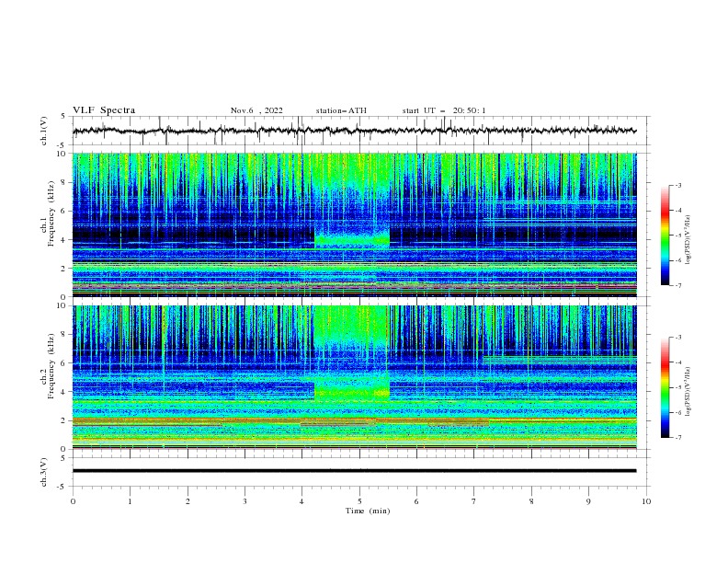Click the ch.2 "Frequency (kHz)" axis label
Viewport: 728px width, 563px height.
(51, 366)
